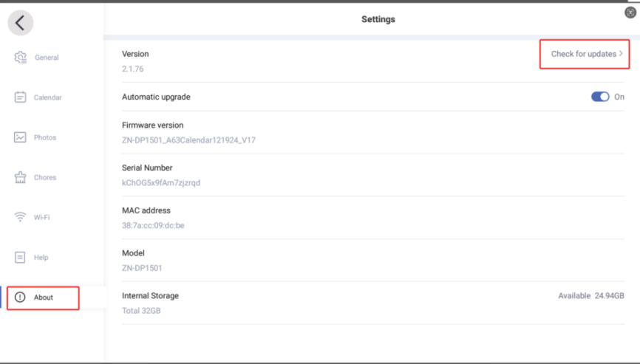Click the Wi-Fi signal icon
640x364 pixels.
21,217
